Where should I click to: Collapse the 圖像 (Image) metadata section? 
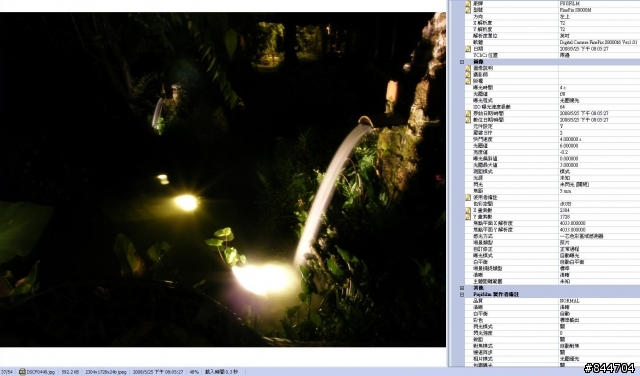(462, 62)
